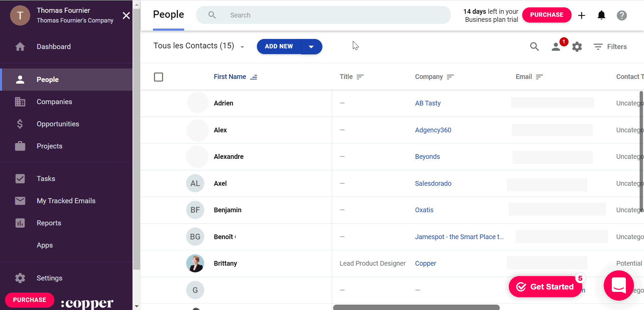The width and height of the screenshot is (644, 310).
Task: Switch to the Dashboard section
Action: [x=54, y=47]
